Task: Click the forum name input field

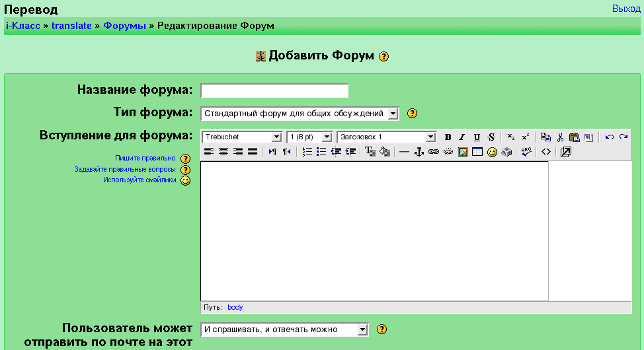Action: coord(274,91)
